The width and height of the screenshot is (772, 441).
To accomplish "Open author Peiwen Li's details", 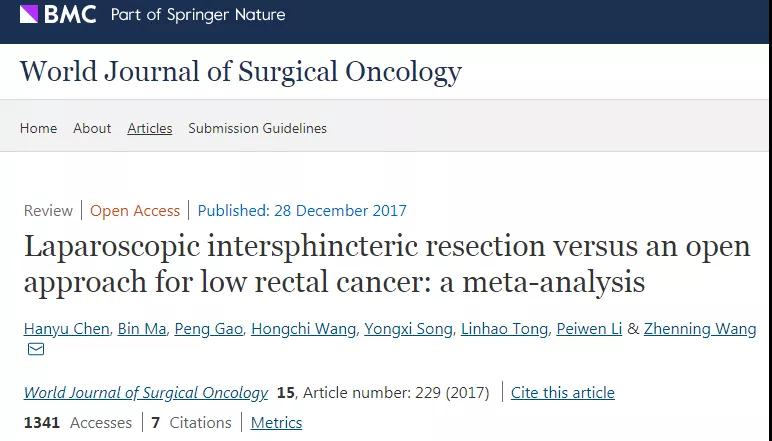I will [x=589, y=328].
